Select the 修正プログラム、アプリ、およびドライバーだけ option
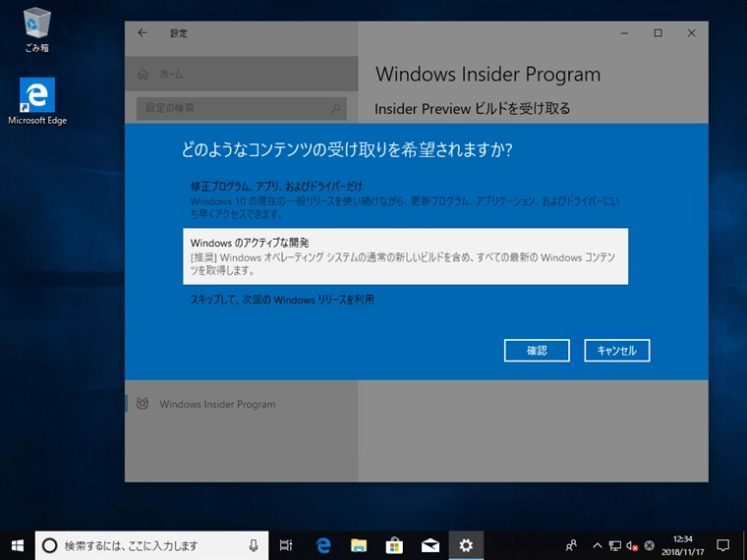 pyautogui.click(x=405, y=200)
